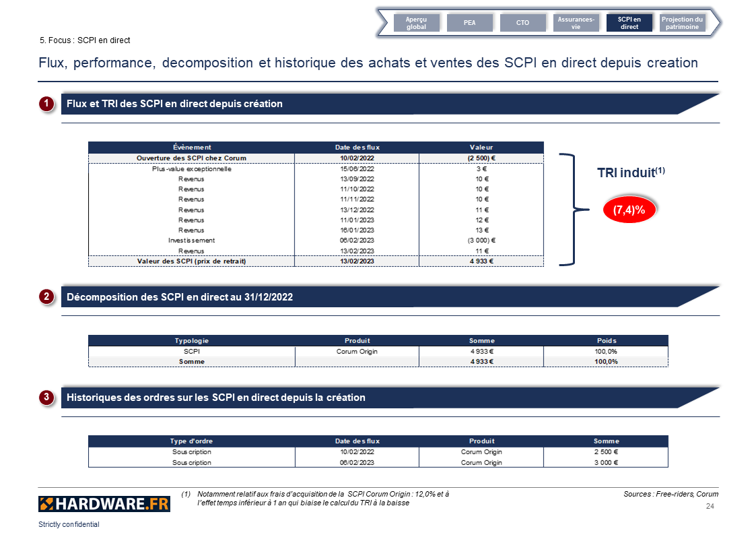The width and height of the screenshot is (756, 535).
Task: Select the date 13/09/2022
Action: (357, 179)
